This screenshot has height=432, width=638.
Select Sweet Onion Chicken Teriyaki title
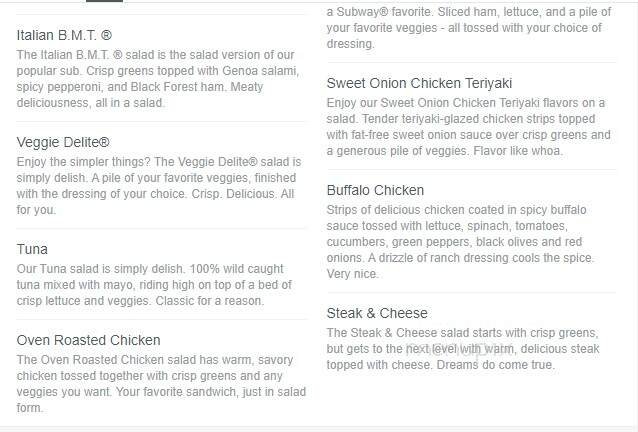coord(419,83)
